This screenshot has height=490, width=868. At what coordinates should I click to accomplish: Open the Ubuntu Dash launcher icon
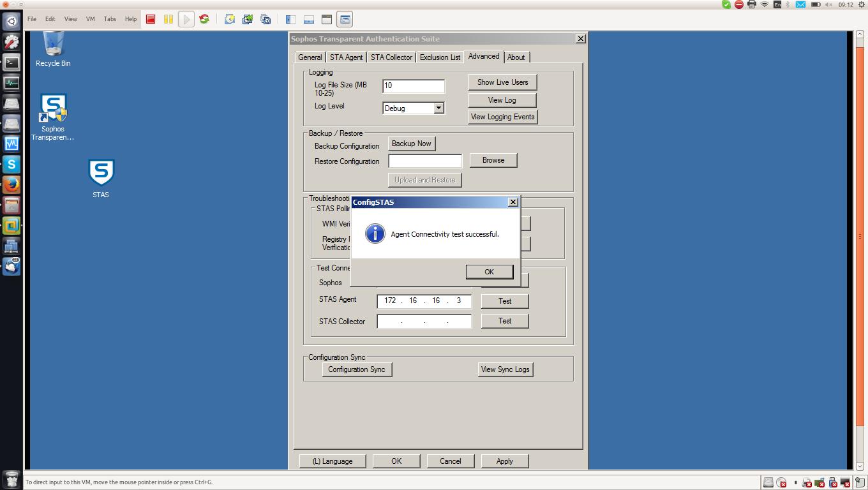tap(11, 21)
